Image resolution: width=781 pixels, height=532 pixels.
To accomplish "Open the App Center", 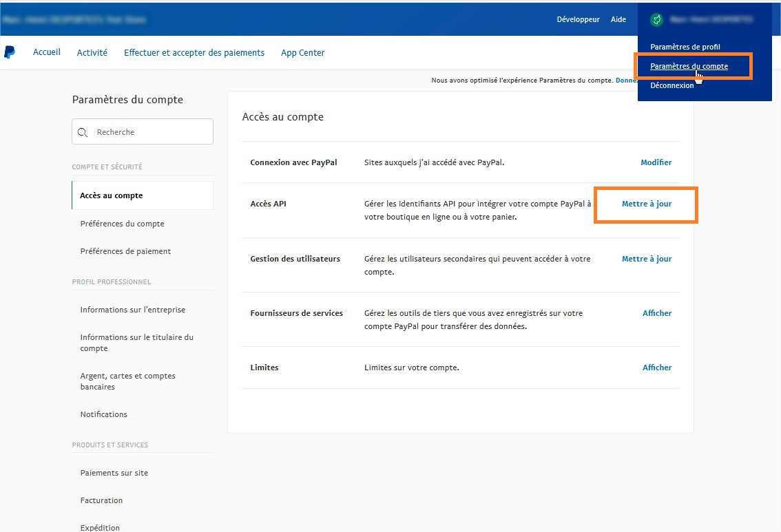I will pos(302,52).
